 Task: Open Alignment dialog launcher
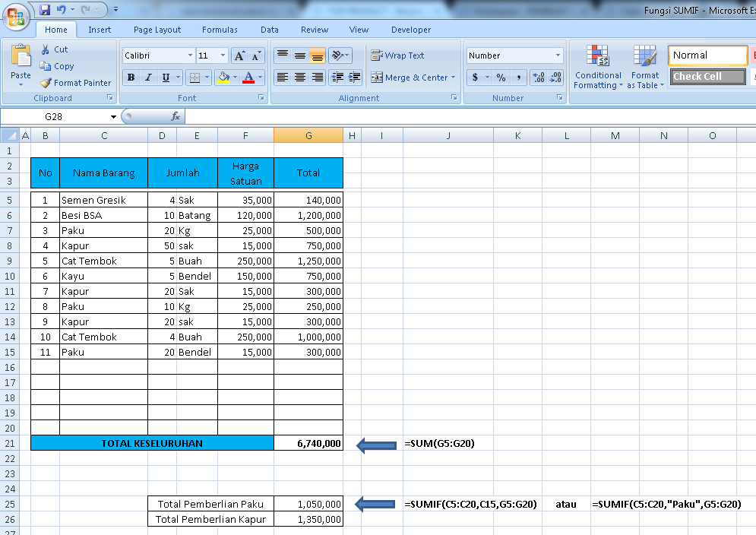tap(454, 97)
